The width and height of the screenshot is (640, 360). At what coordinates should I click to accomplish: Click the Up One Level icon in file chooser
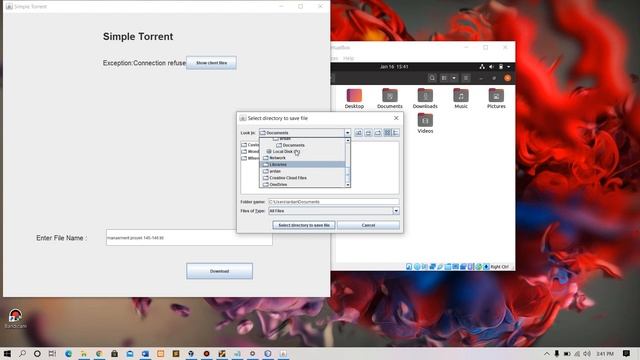(358, 133)
